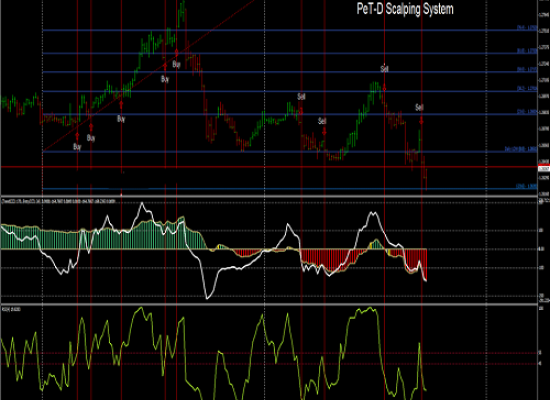This screenshot has height=400, width=550.
Task: Select the red arrow below the first Sell label
Action: 301,111
